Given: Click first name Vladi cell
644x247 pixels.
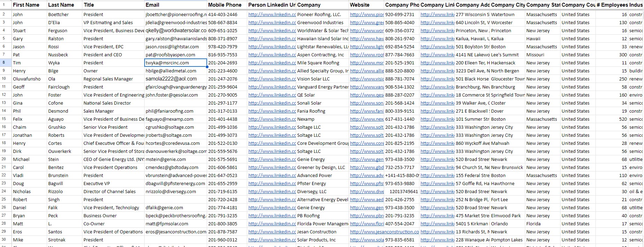Looking at the screenshot, I should click(29, 175).
